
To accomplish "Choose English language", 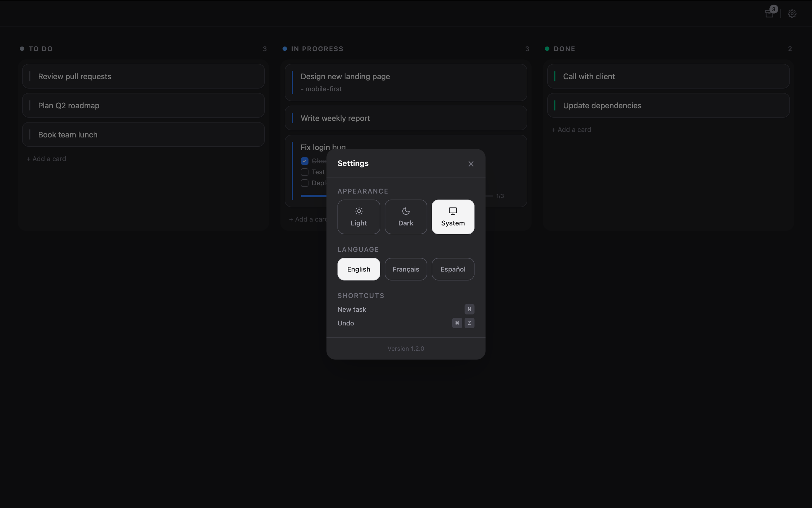I will [359, 269].
